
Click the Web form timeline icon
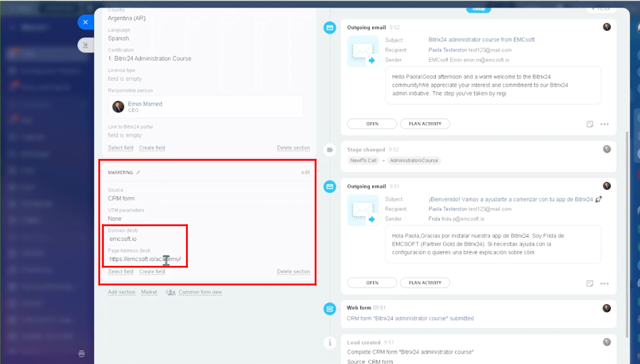point(330,309)
